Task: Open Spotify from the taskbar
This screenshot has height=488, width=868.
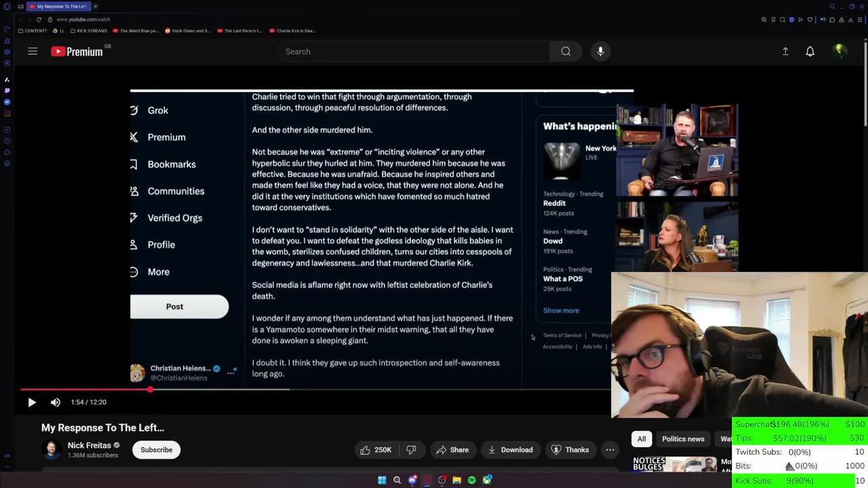Action: coord(472,480)
